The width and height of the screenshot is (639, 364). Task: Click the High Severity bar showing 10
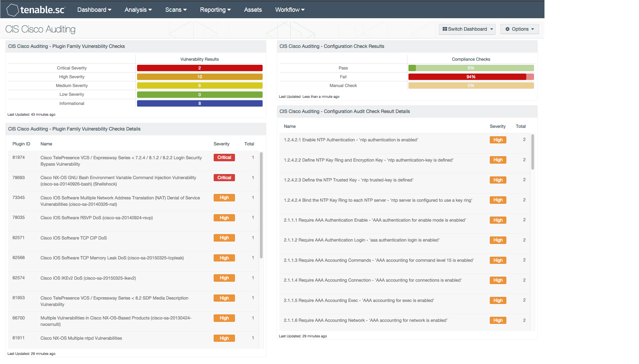point(200,77)
